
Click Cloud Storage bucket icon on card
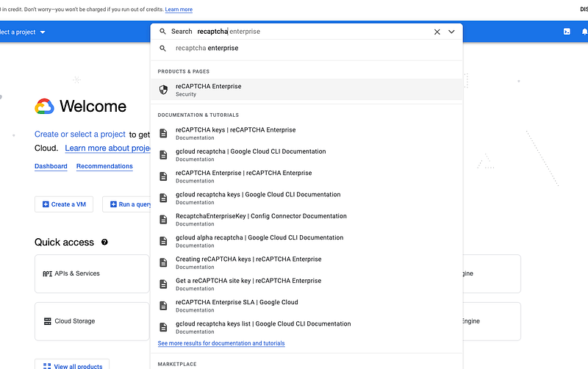pos(47,321)
